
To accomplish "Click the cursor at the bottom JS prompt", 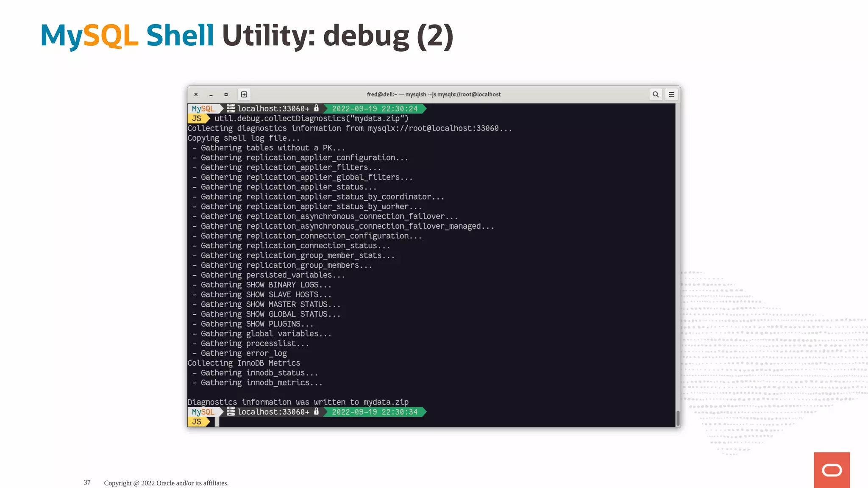I will coord(217,421).
